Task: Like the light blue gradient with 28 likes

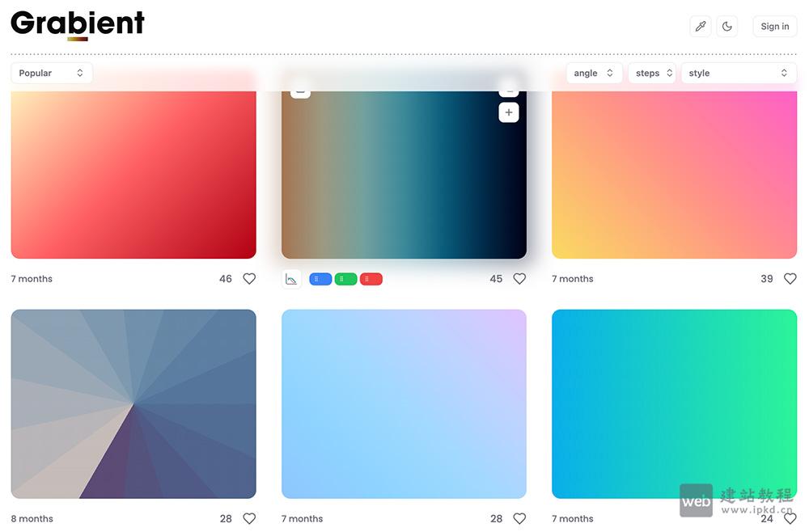Action: 519,519
